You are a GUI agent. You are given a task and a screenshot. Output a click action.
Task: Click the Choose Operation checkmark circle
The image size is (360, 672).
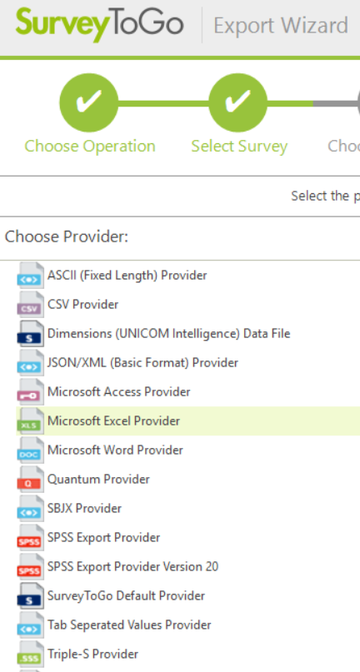tap(89, 103)
